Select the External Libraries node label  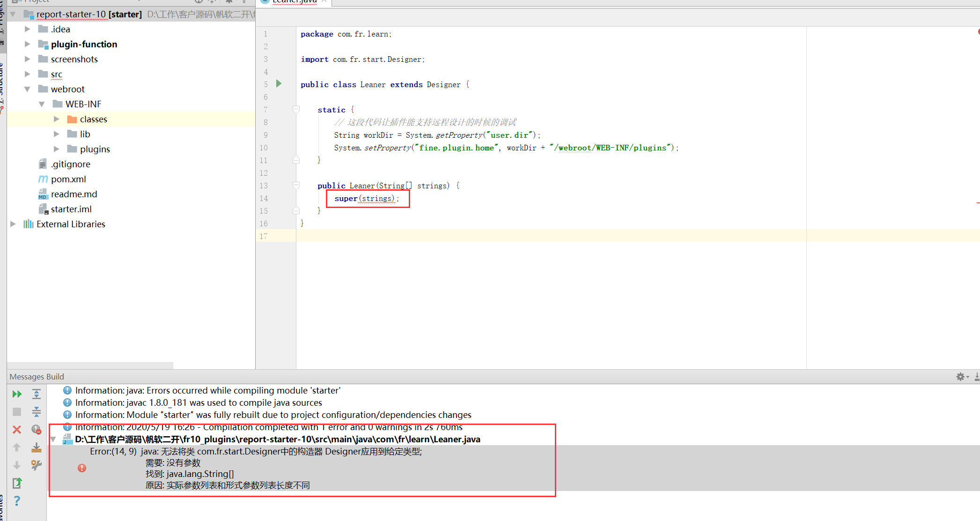pyautogui.click(x=71, y=224)
